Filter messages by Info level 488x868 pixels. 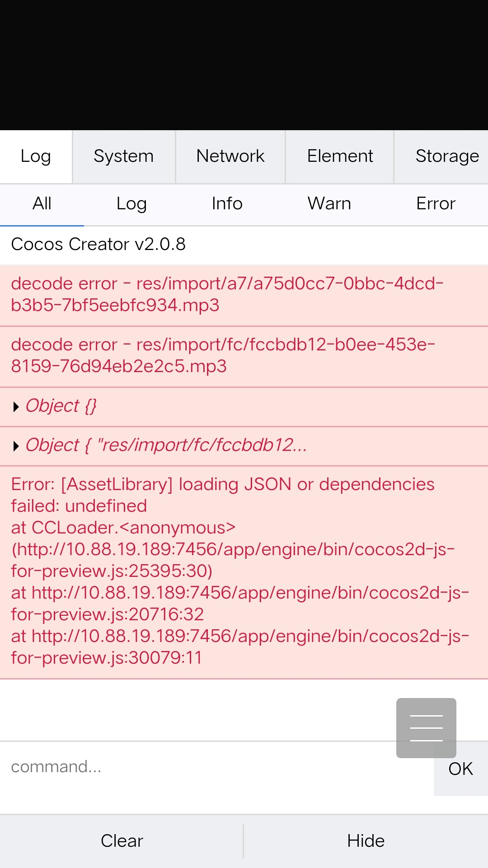(227, 204)
